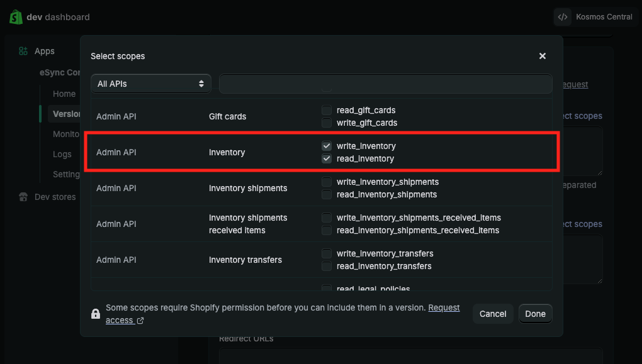Uncheck the read_inventory scope
Image resolution: width=642 pixels, height=364 pixels.
pos(327,158)
